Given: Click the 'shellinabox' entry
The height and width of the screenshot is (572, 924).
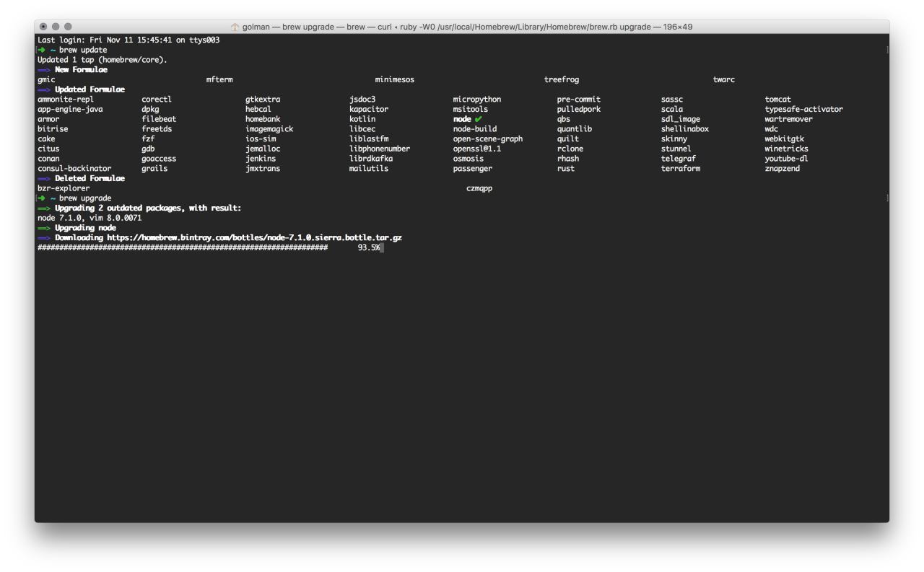Looking at the screenshot, I should coord(685,129).
